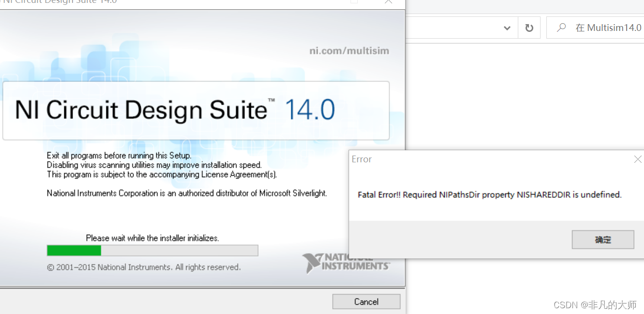Click the Microsoft Silverlight distributor notice
The height and width of the screenshot is (314, 644).
[187, 193]
